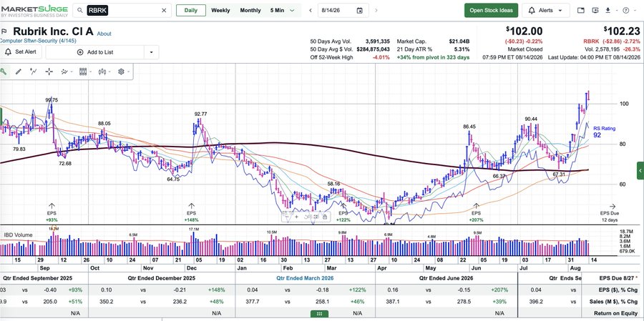Click the MarketSurge logo
The width and height of the screenshot is (644, 321).
34,11
